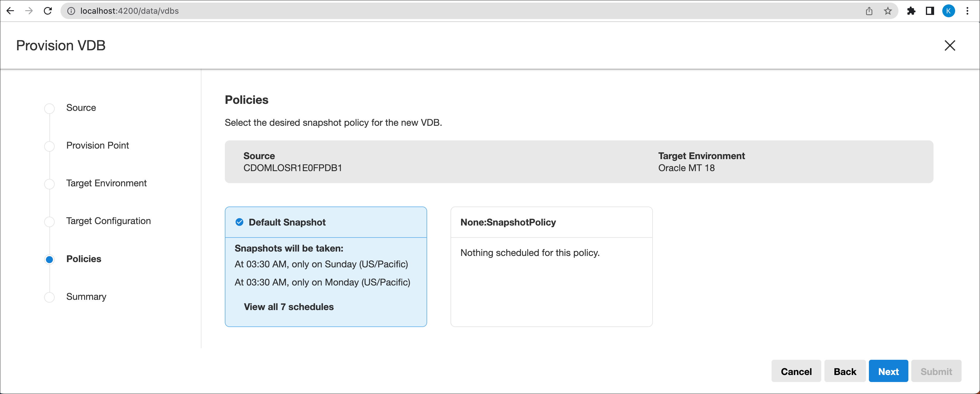Viewport: 980px width, 394px height.
Task: Open the browser share icon
Action: pos(869,11)
